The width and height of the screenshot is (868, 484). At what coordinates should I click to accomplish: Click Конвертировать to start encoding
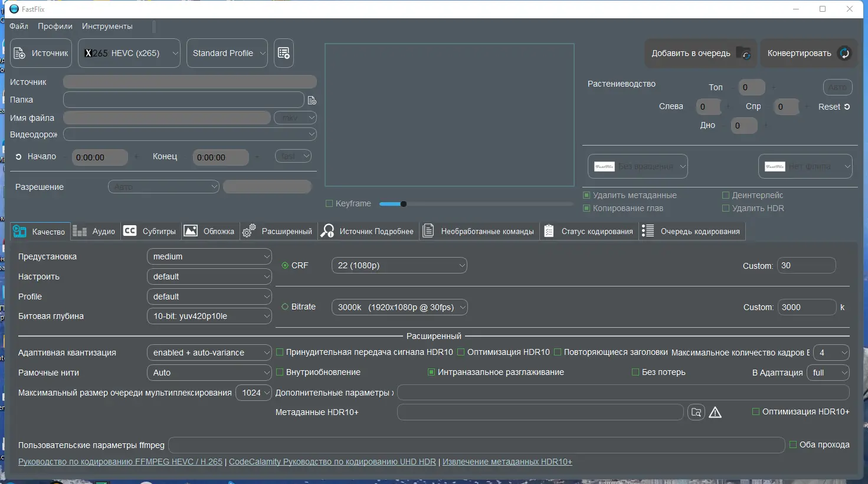click(809, 53)
